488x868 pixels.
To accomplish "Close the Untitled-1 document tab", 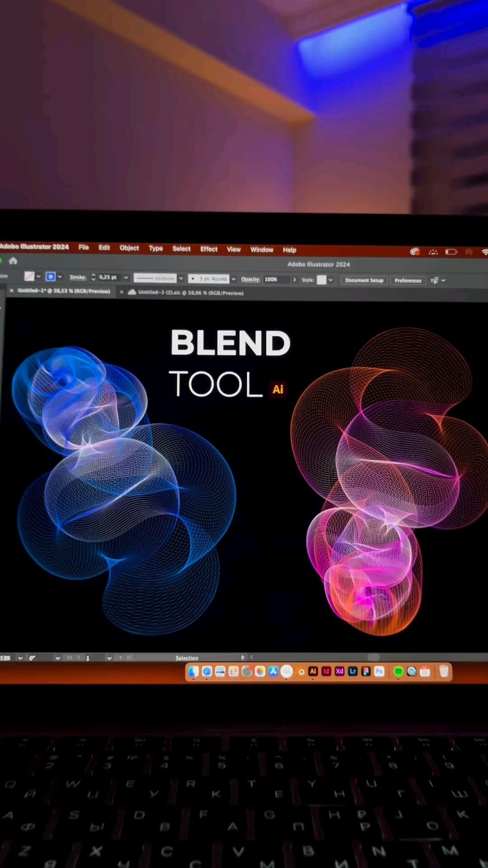I will (12, 291).
